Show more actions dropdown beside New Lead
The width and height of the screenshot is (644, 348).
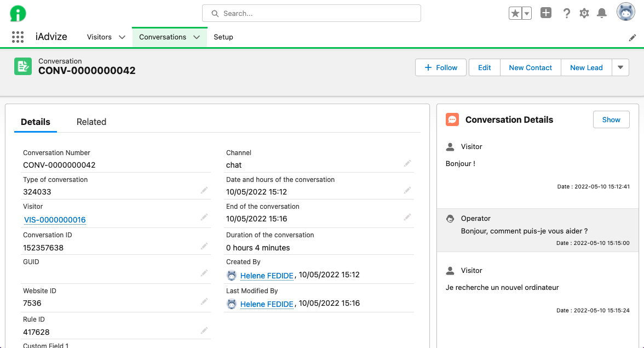[x=620, y=67]
